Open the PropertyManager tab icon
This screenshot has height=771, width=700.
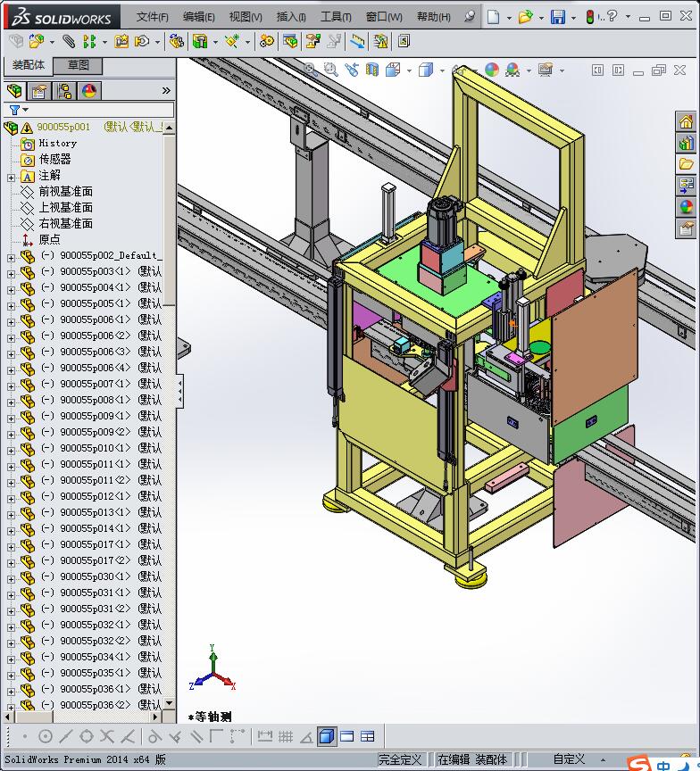[x=39, y=91]
